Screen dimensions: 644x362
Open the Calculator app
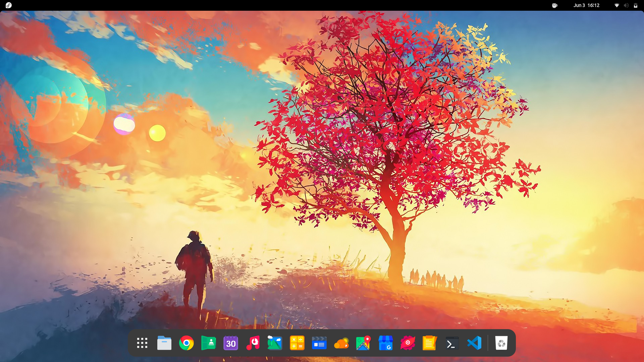pyautogui.click(x=297, y=343)
